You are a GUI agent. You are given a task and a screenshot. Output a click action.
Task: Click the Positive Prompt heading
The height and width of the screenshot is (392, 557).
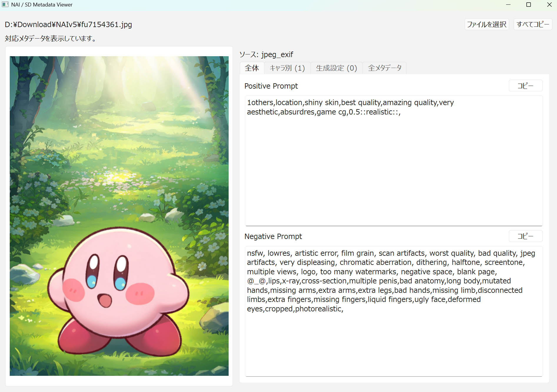pos(271,86)
